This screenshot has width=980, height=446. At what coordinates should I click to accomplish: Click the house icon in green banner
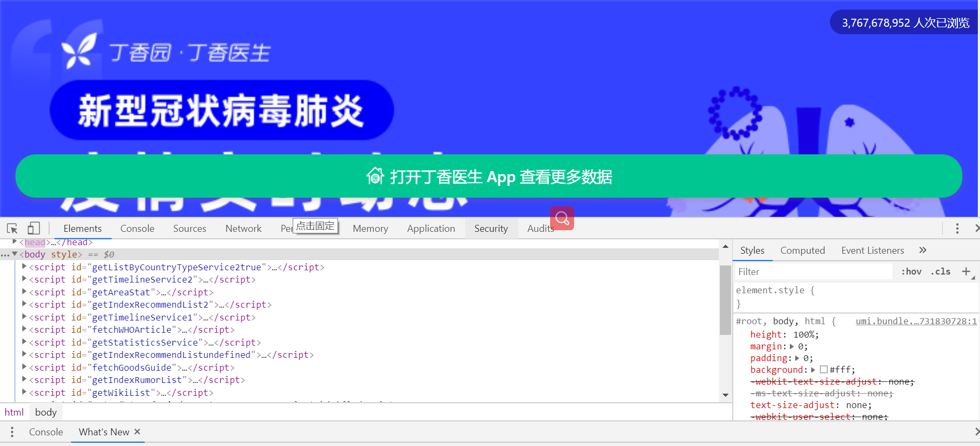375,176
